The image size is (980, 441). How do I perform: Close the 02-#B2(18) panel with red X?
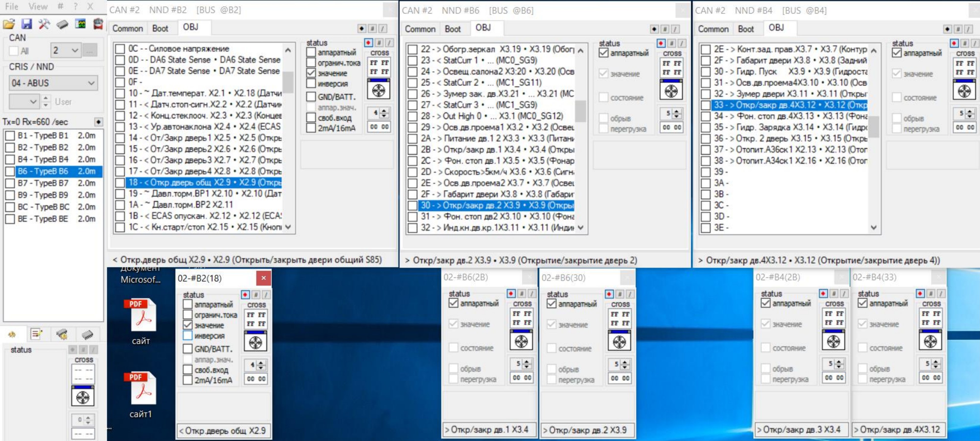tap(264, 278)
